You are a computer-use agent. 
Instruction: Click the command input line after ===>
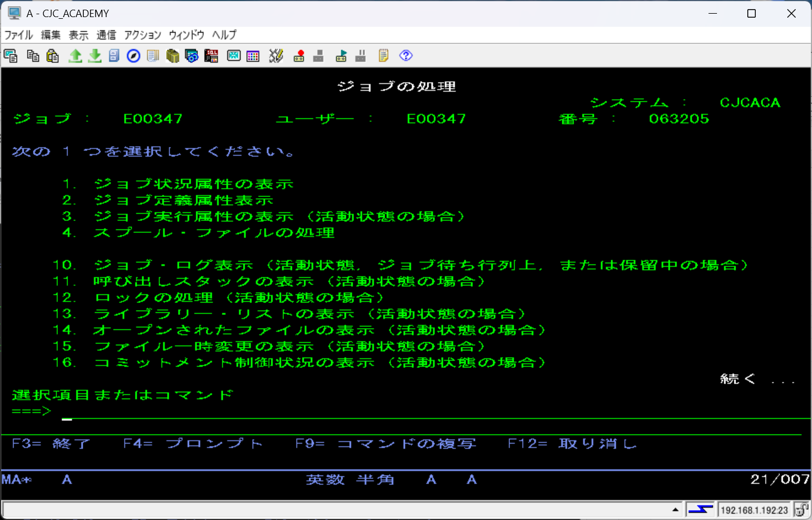[436, 412]
